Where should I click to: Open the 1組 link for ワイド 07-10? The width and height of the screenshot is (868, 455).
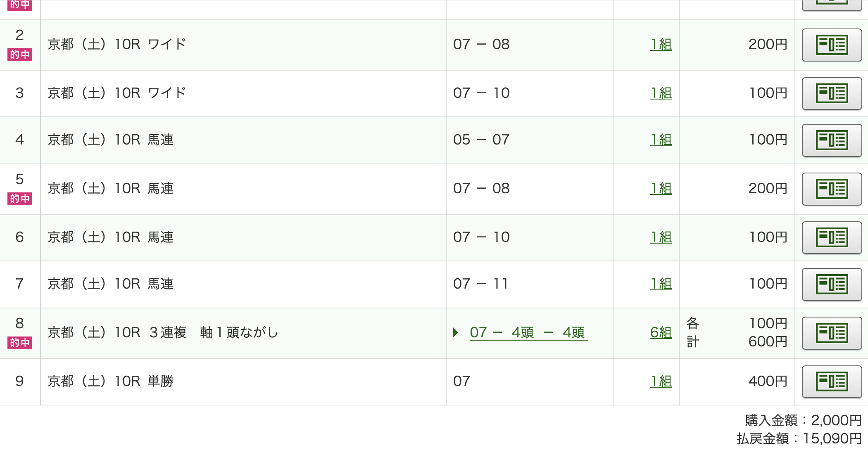661,93
